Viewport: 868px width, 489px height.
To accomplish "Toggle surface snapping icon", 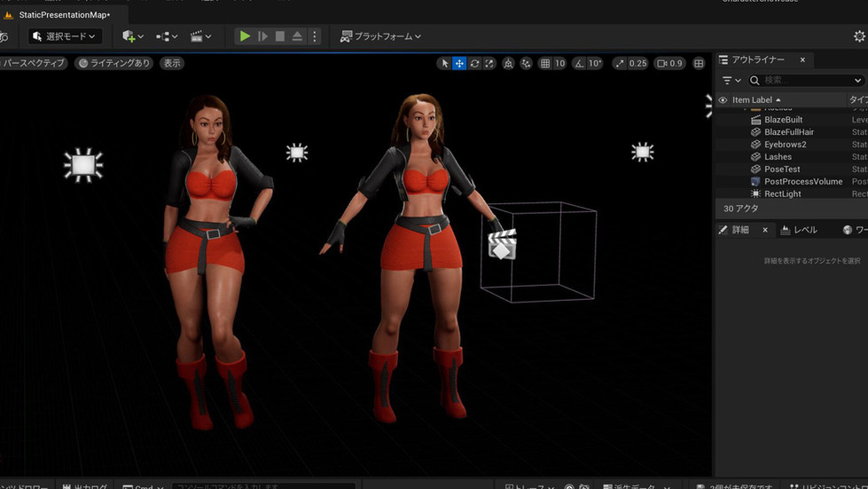I will pos(526,64).
